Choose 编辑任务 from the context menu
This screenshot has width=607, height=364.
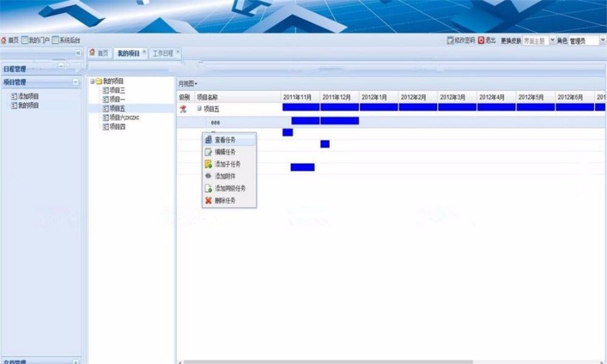coord(229,152)
